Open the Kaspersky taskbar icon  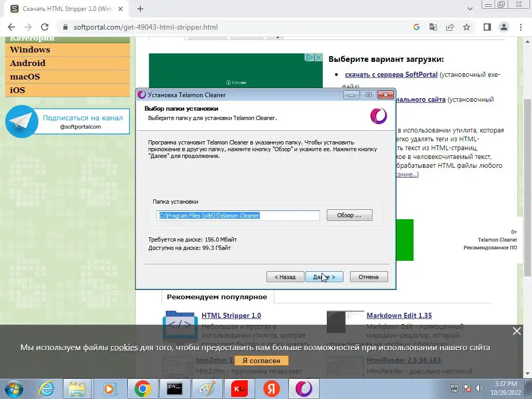(239, 389)
